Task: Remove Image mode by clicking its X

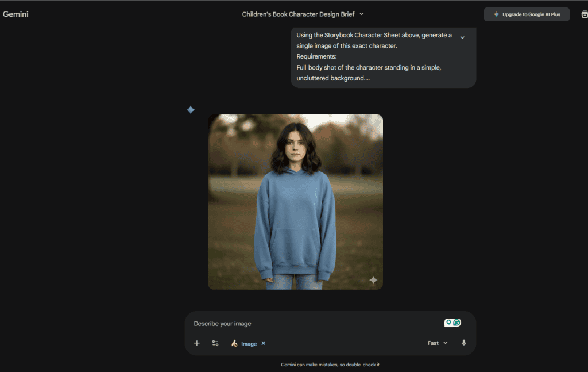Action: tap(263, 343)
